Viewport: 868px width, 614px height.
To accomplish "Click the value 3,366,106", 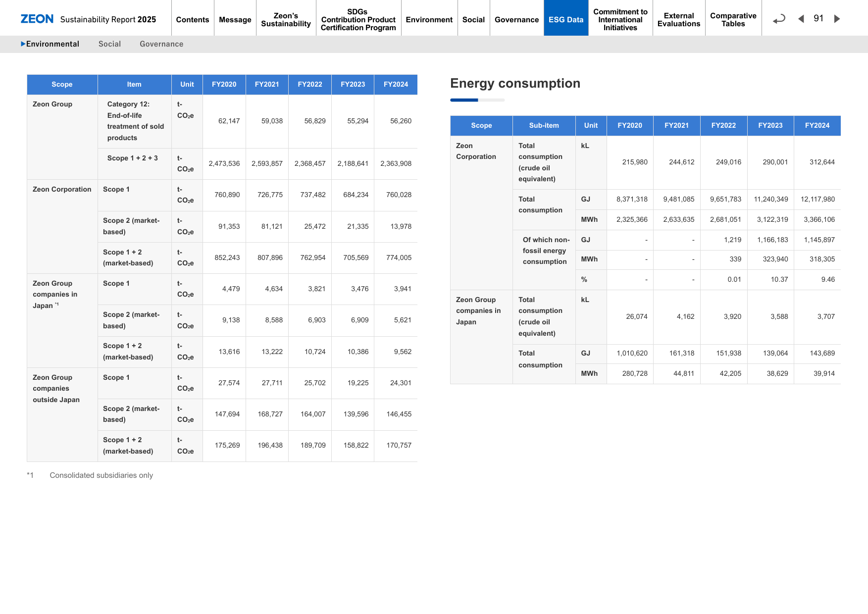I will pos(819,219).
